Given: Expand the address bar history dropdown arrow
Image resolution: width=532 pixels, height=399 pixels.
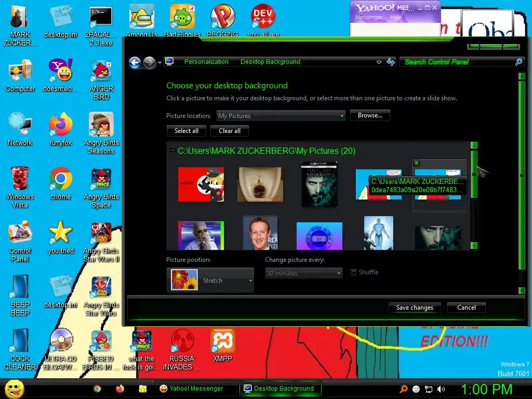Looking at the screenshot, I should (379, 62).
